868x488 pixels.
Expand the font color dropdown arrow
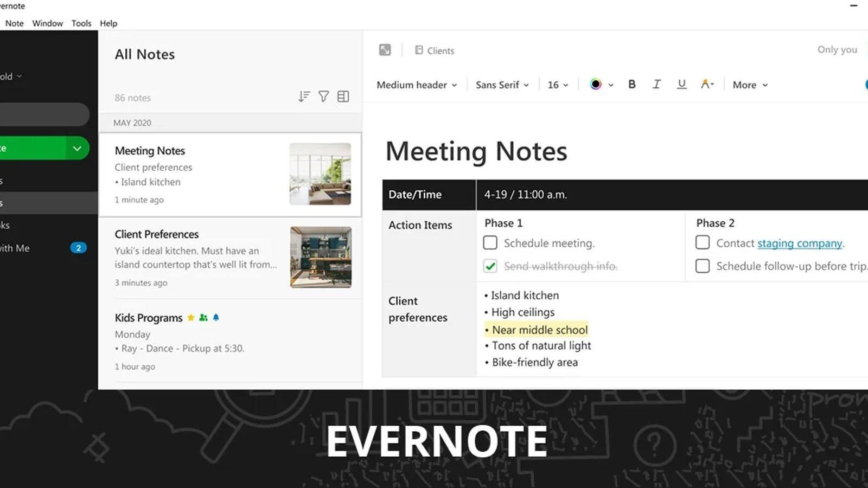[611, 85]
